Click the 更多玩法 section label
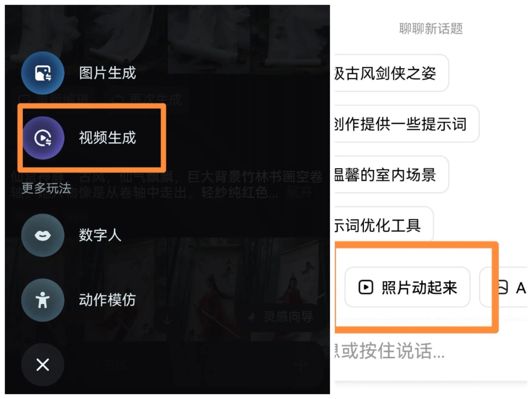532x399 pixels. click(46, 188)
